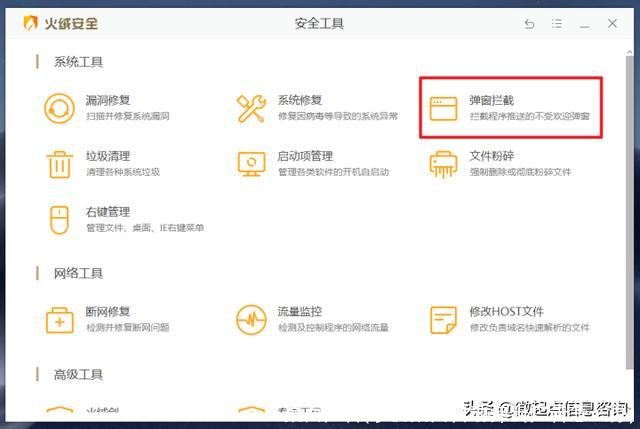The height and width of the screenshot is (429, 640).
Task: Open the 漏洞修复 vulnerability repair icon
Action: coord(59,108)
